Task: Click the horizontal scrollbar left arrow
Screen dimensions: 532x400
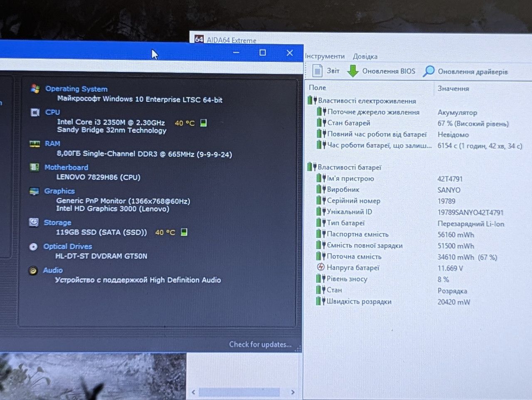Action: 193,392
